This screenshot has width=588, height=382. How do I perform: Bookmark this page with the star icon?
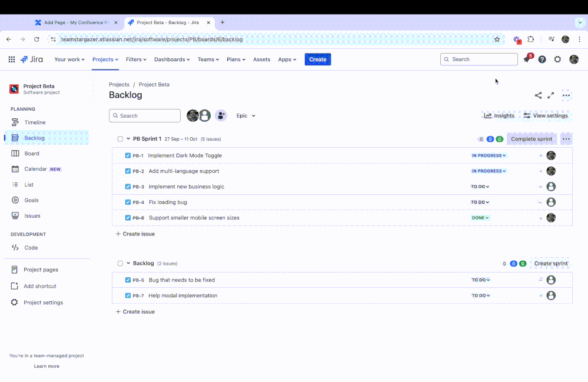[497, 39]
